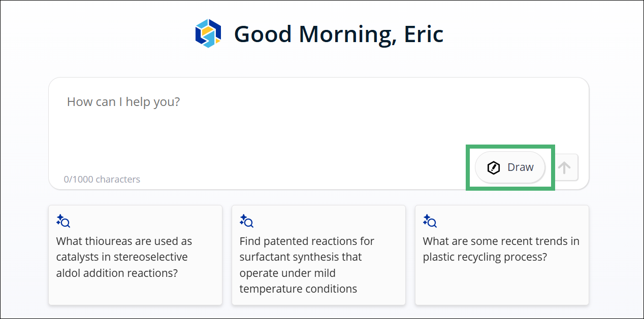Open the Draw structure editor button

pos(510,167)
